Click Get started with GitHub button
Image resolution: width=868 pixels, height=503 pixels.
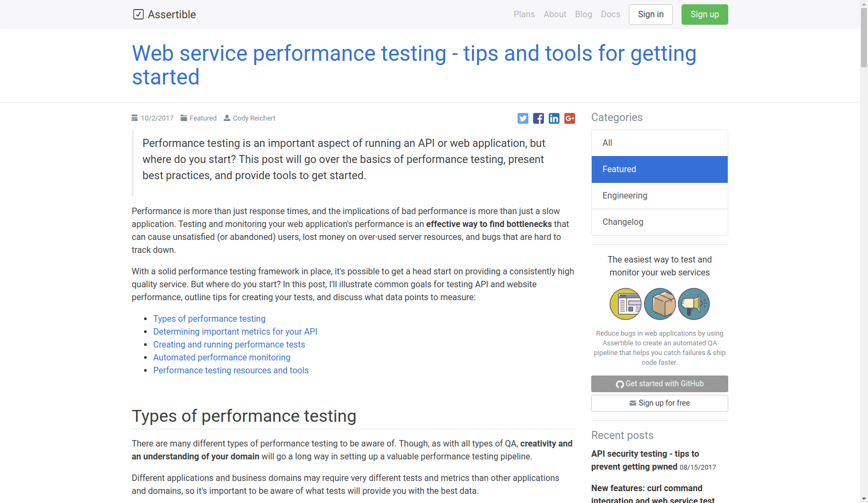(659, 384)
